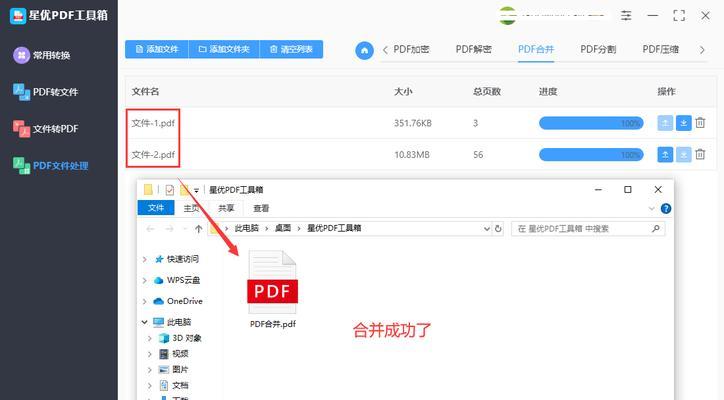724x400 pixels.
Task: Switch to the PDF分割 tab
Action: pyautogui.click(x=598, y=49)
